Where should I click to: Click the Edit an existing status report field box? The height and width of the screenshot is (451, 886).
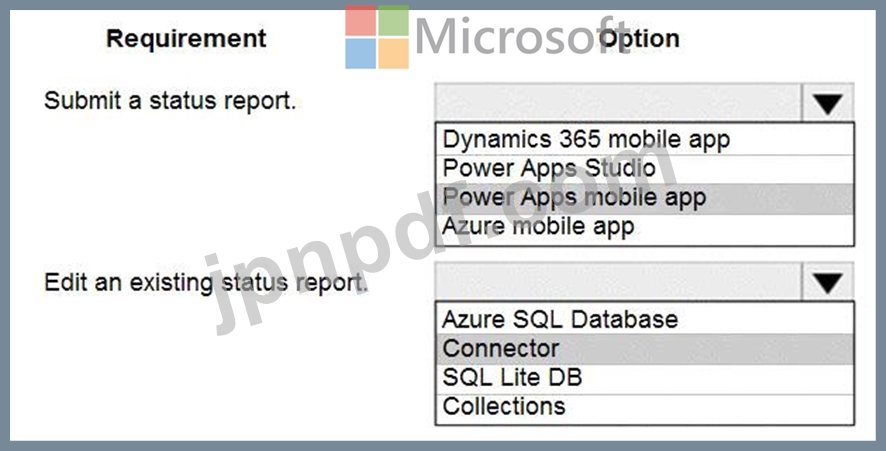pyautogui.click(x=618, y=282)
